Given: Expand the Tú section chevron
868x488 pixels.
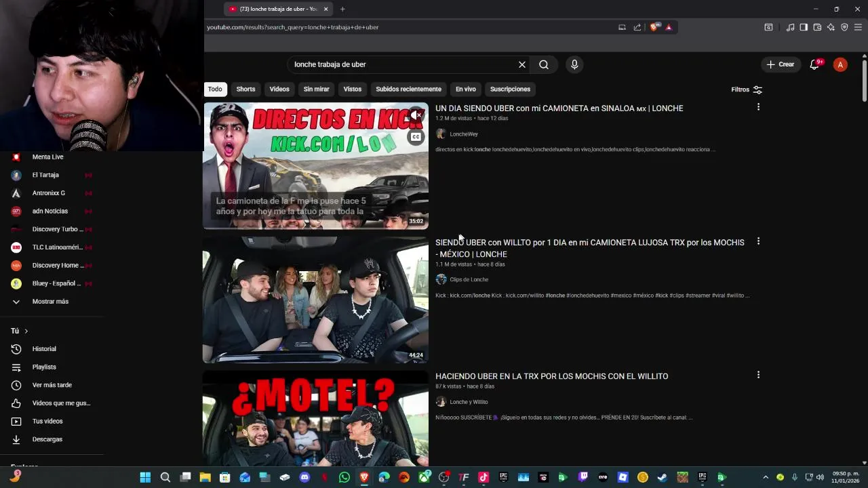Looking at the screenshot, I should coord(26,331).
